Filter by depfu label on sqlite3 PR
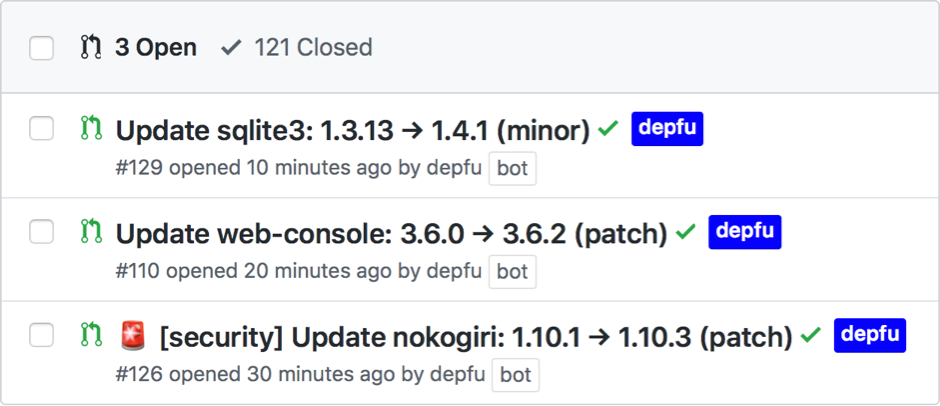The height and width of the screenshot is (406, 940). 667,129
